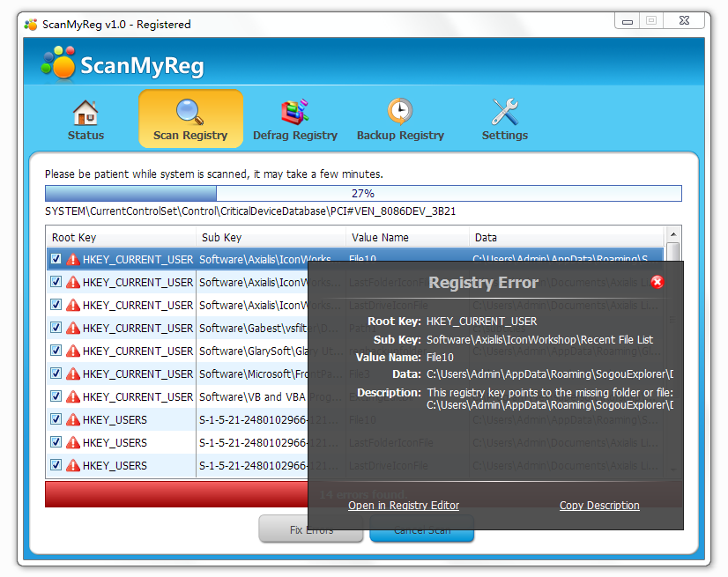Switch to the Defrag Registry tab label

(295, 136)
